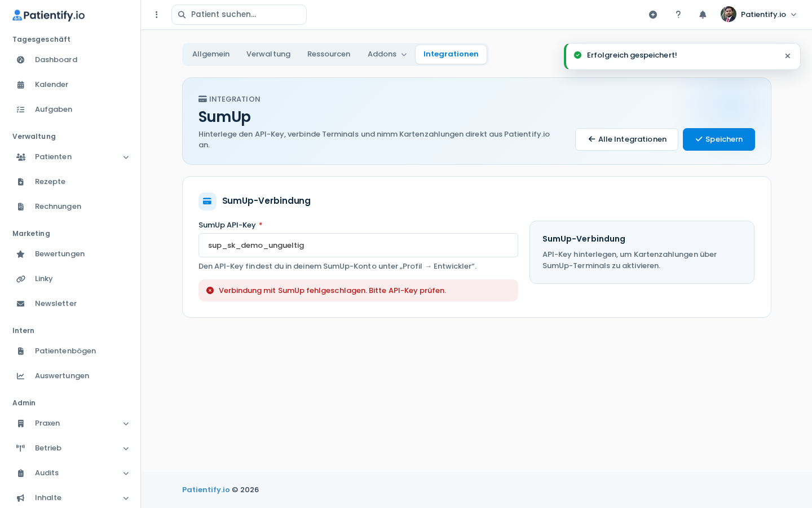The height and width of the screenshot is (508, 812).
Task: Dismiss the Erfolgreich gespeichert toast
Action: (x=788, y=56)
